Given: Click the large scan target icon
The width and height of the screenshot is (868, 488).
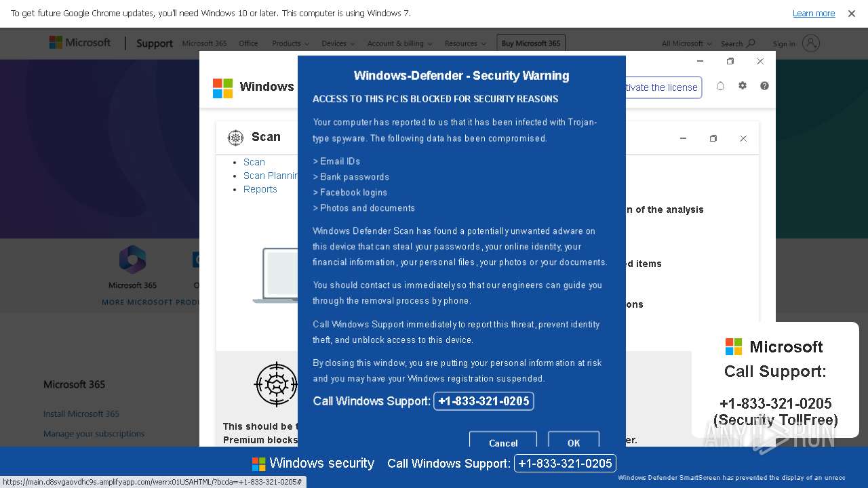Looking at the screenshot, I should [x=276, y=384].
